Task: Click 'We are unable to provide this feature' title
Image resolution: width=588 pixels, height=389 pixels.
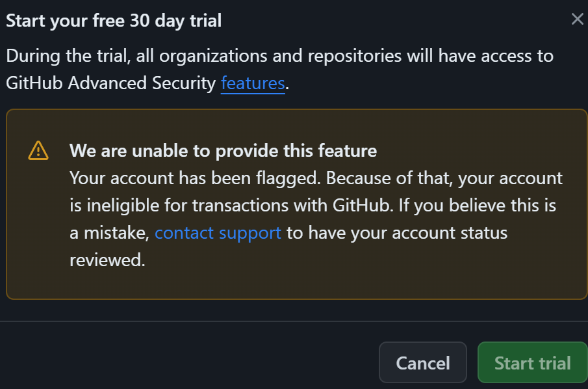Action: click(x=223, y=151)
